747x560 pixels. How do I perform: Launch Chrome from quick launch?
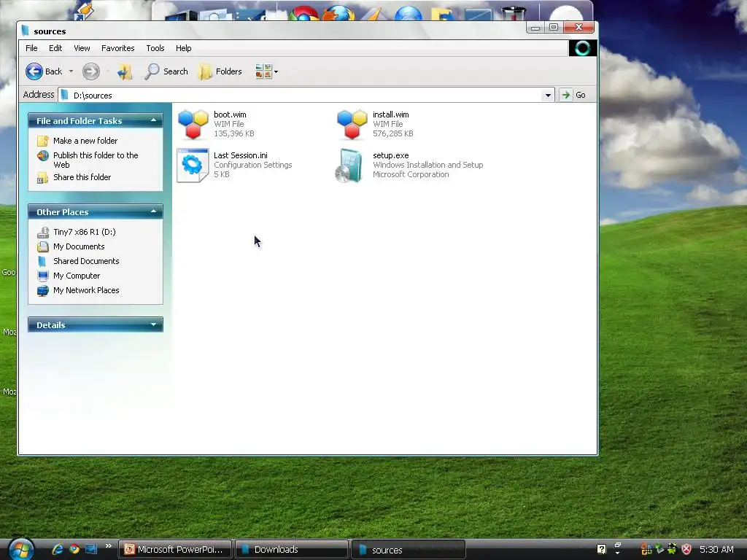[x=74, y=549]
